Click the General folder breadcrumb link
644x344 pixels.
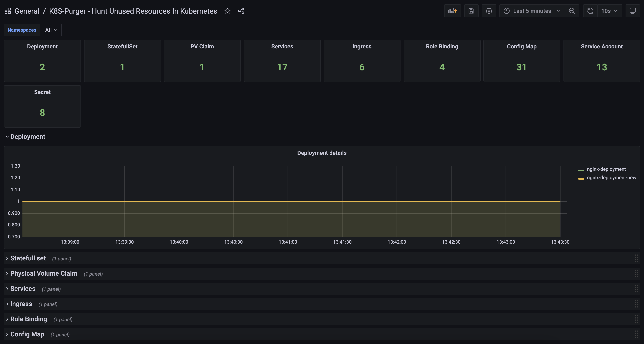(x=27, y=11)
